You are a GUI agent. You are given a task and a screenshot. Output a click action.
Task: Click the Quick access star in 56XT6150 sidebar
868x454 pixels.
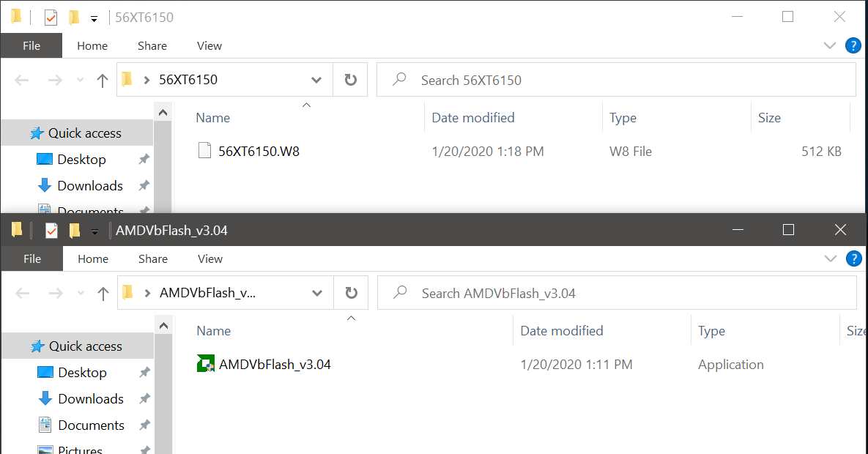click(x=37, y=133)
